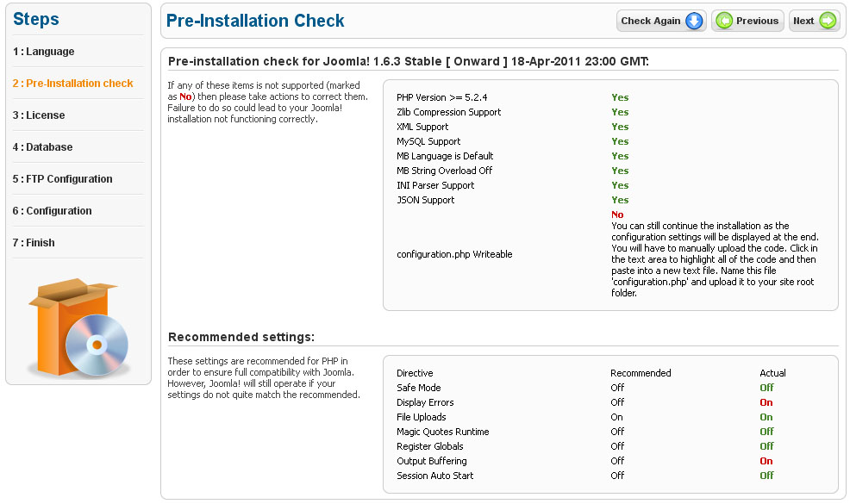Click the Joomla install box and CD image
This screenshot has height=504, width=850.
click(78, 328)
